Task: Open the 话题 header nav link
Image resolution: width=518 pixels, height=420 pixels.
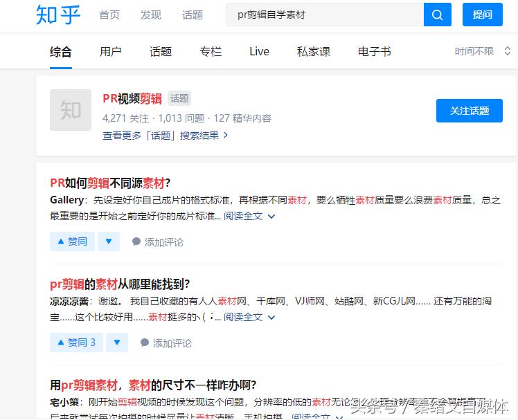Action: (x=193, y=15)
